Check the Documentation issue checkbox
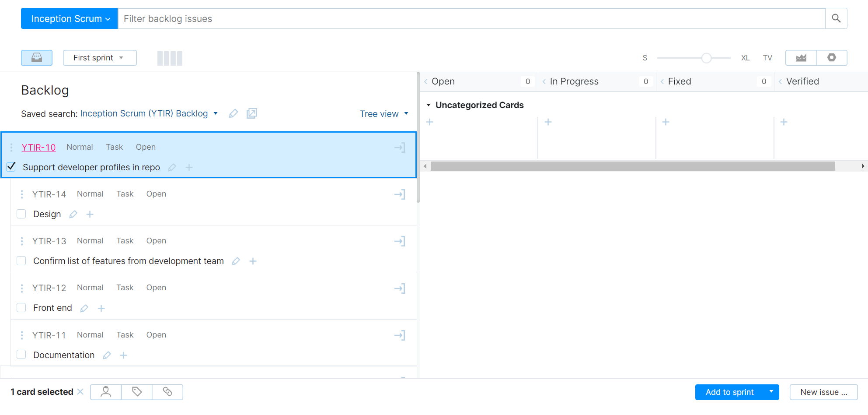This screenshot has height=415, width=868. click(x=21, y=355)
